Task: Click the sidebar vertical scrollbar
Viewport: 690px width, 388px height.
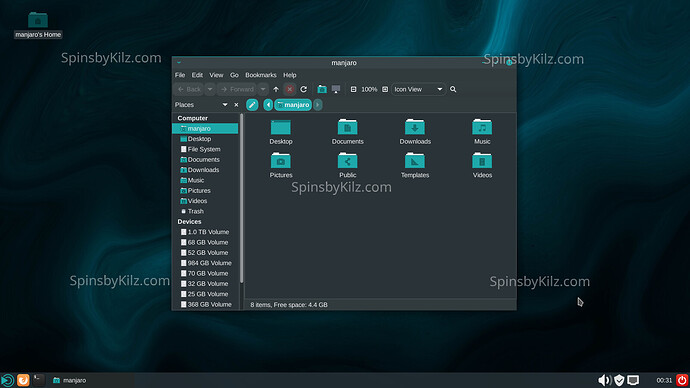Action: pyautogui.click(x=241, y=198)
